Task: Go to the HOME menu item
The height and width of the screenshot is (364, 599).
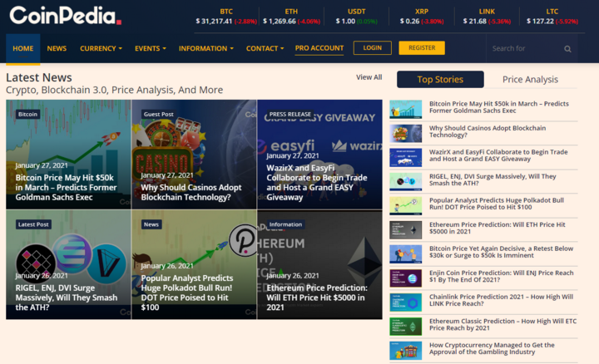Action: pos(23,48)
